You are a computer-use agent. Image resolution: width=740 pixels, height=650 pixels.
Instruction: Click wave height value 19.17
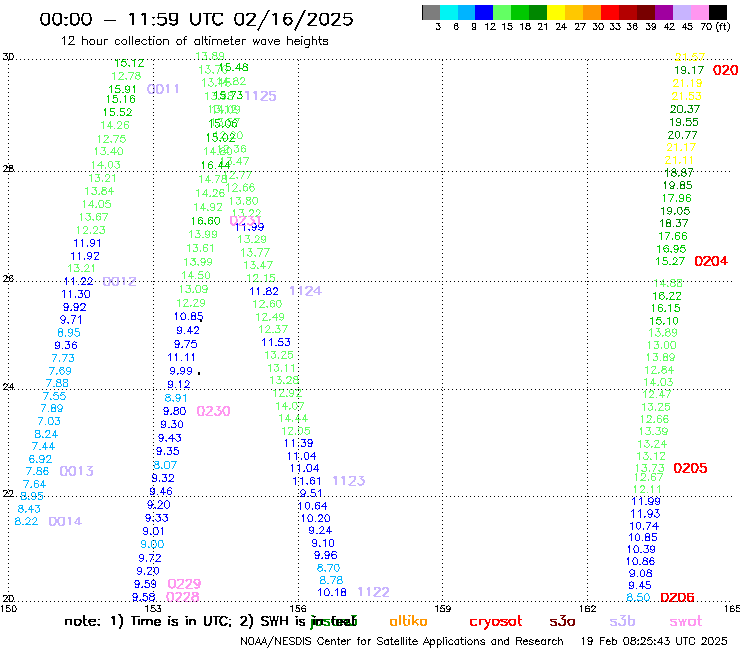point(689,70)
